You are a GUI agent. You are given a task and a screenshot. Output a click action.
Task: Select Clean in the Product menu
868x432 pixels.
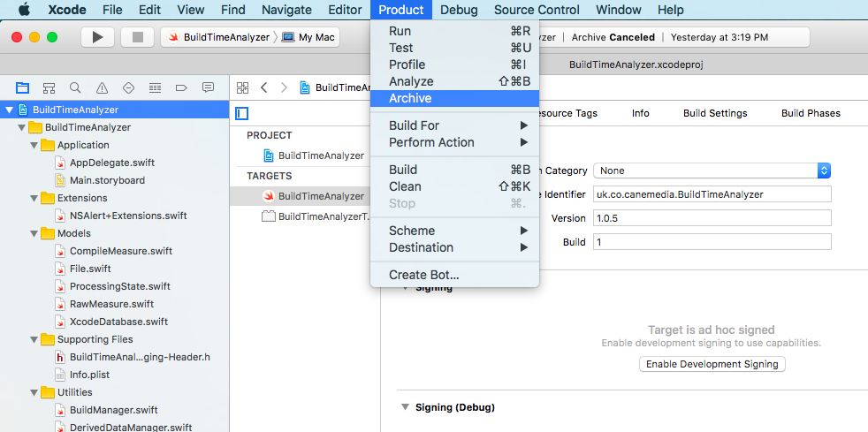(405, 186)
